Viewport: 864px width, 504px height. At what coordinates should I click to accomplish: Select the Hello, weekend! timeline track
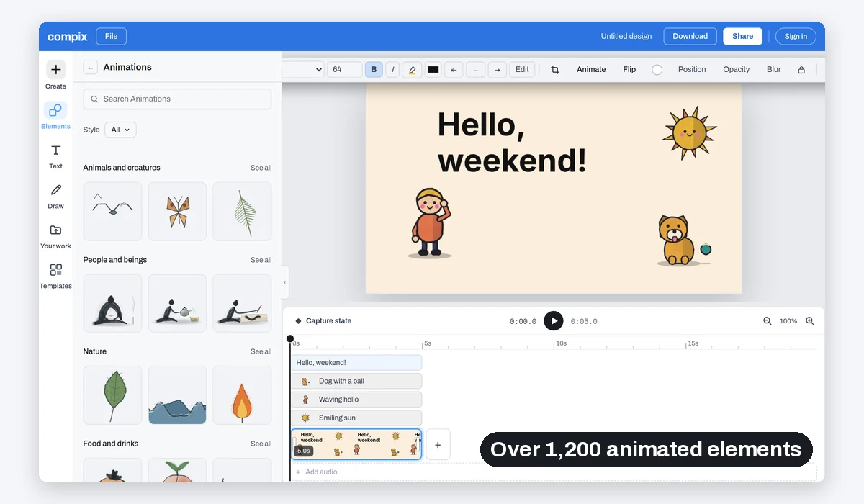click(x=357, y=363)
